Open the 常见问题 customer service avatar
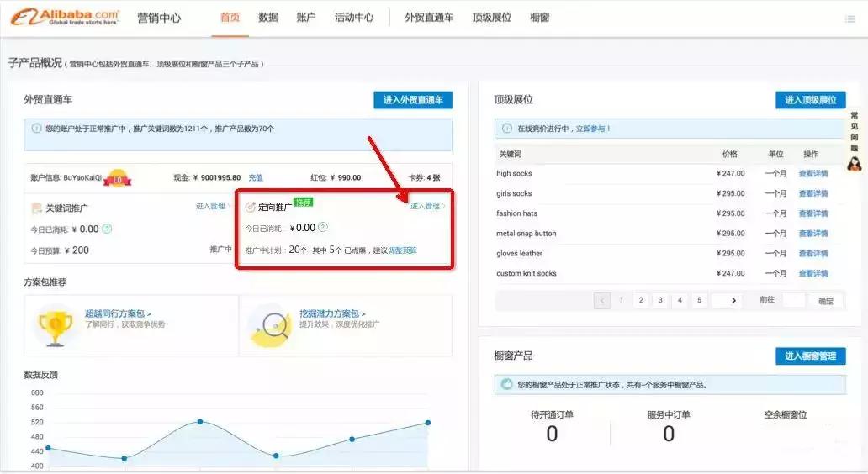 pyautogui.click(x=855, y=162)
